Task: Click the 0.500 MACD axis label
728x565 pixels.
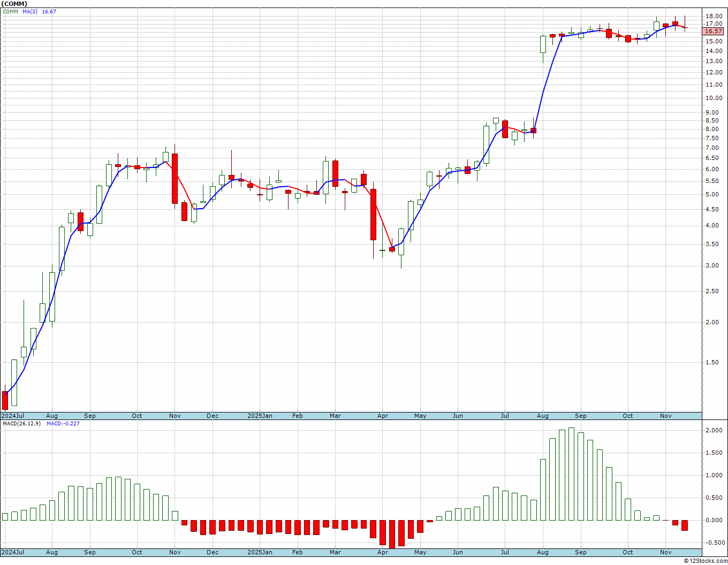Action: tap(715, 498)
